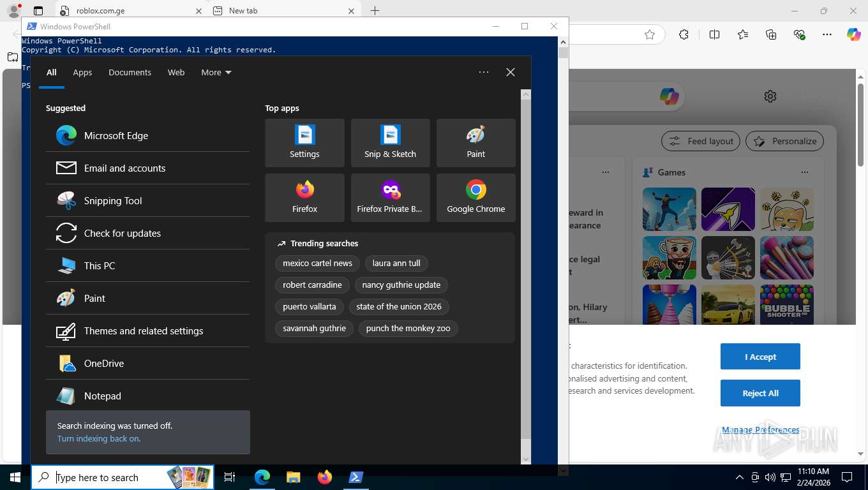Screen dimensions: 868x490
Task: Select Check for updates suggestion
Action: tap(147, 233)
